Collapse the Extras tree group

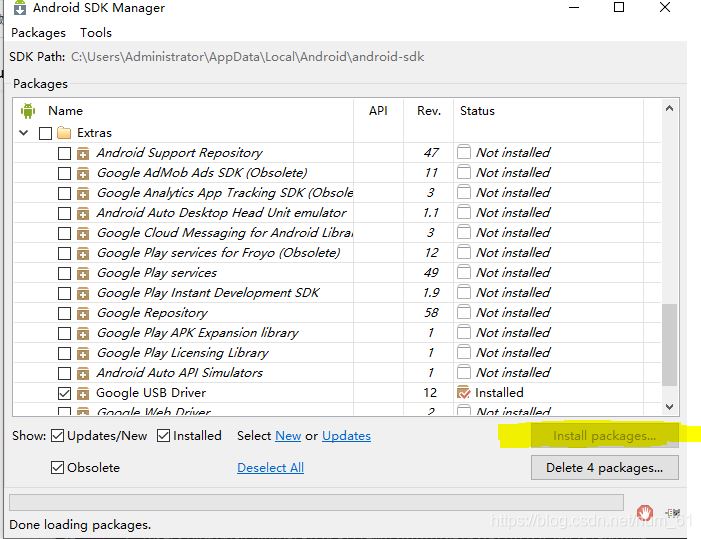click(24, 133)
